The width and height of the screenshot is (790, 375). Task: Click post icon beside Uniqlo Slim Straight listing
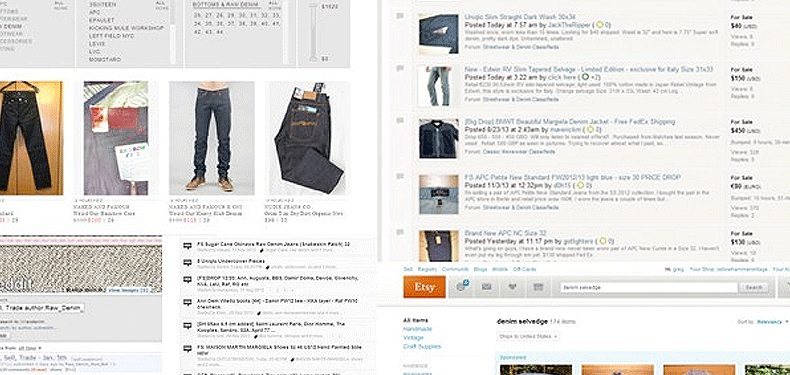(401, 17)
